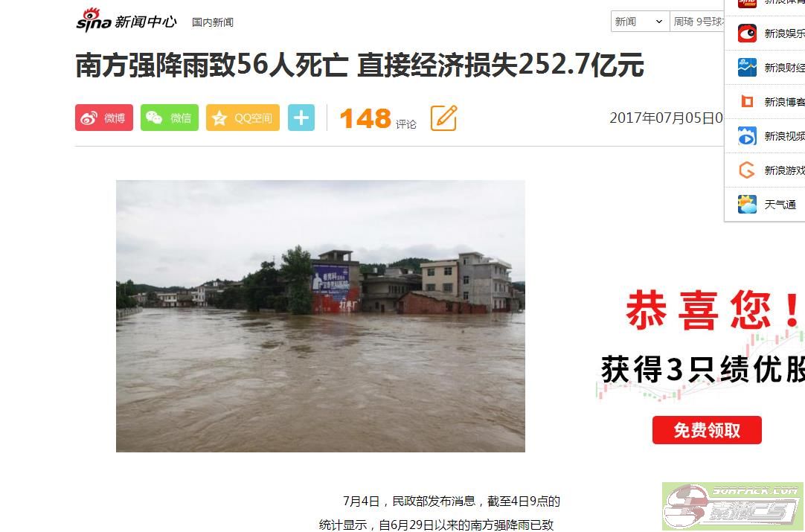The height and width of the screenshot is (532, 805).
Task: Open 新浪财经 chart icon in side panel
Action: pyautogui.click(x=747, y=67)
